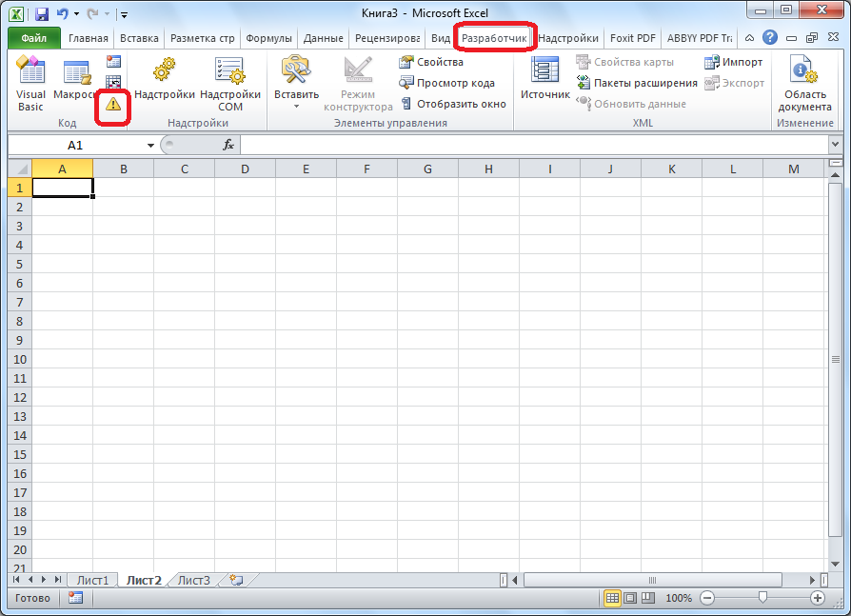The image size is (851, 616).
Task: Open the Файл tab
Action: coord(33,38)
